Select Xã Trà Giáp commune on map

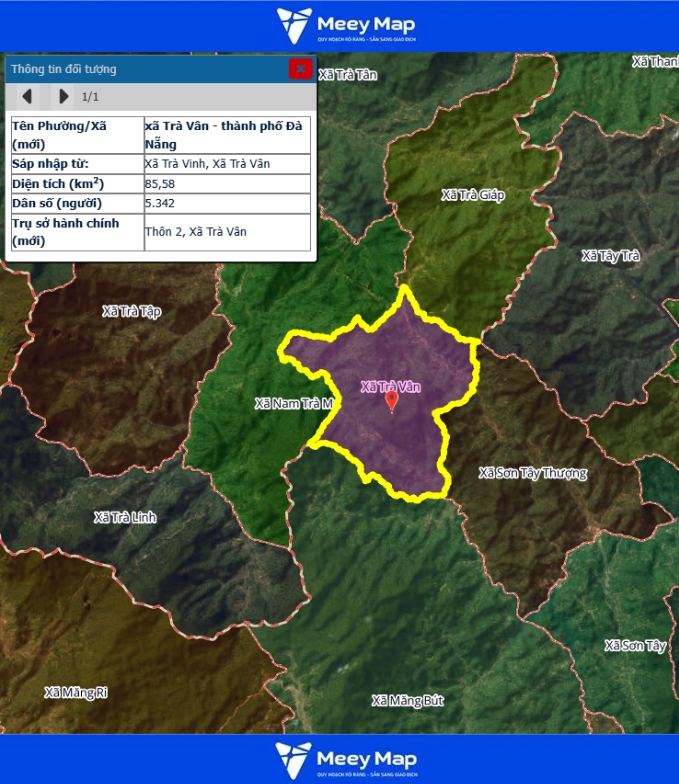[x=473, y=194]
